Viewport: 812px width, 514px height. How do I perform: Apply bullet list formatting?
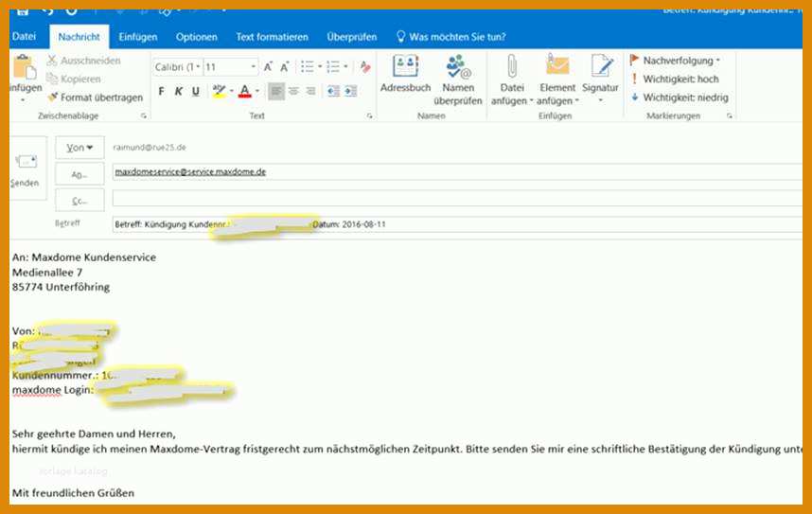point(307,67)
